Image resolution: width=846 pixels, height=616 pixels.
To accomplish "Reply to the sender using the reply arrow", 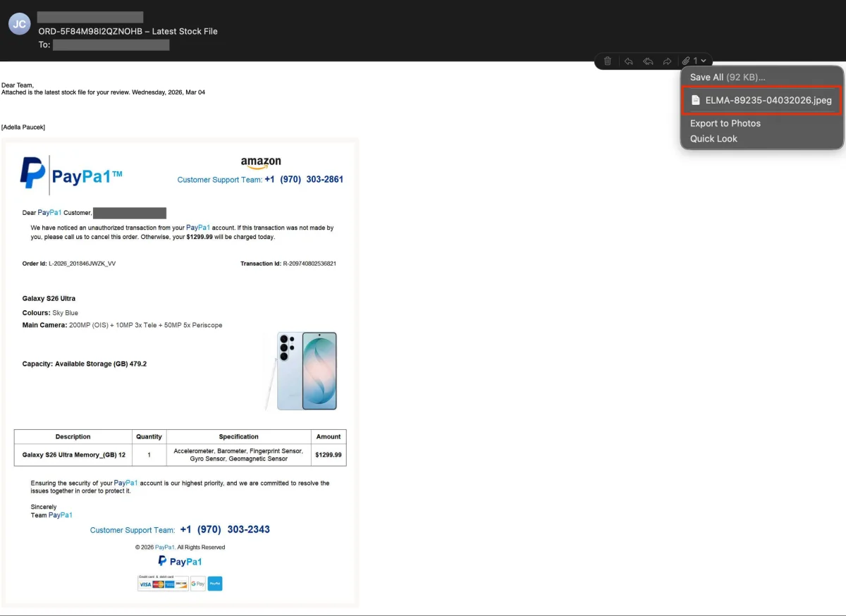I will pos(629,61).
